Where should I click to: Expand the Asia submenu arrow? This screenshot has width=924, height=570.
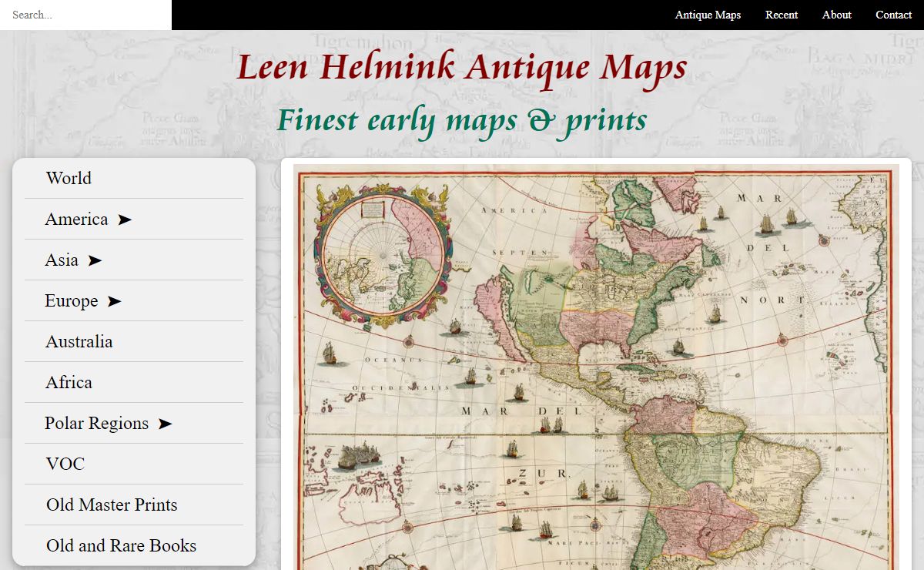(x=95, y=260)
